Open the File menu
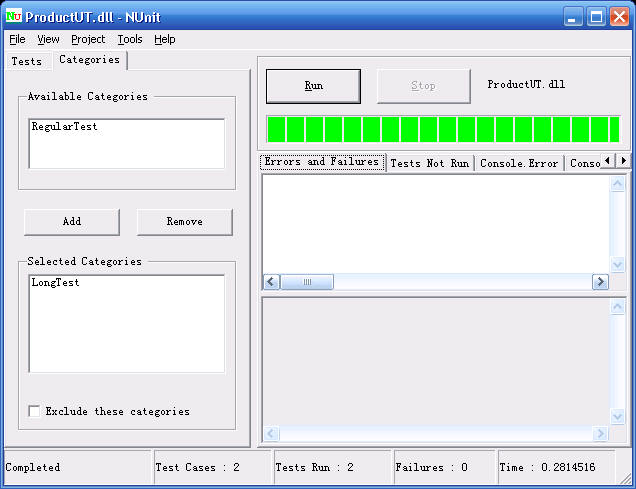Viewport: 636px width, 489px height. point(17,39)
